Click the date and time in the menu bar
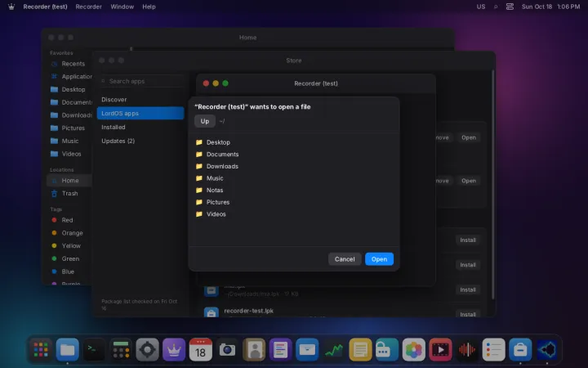588x368 pixels. point(550,7)
